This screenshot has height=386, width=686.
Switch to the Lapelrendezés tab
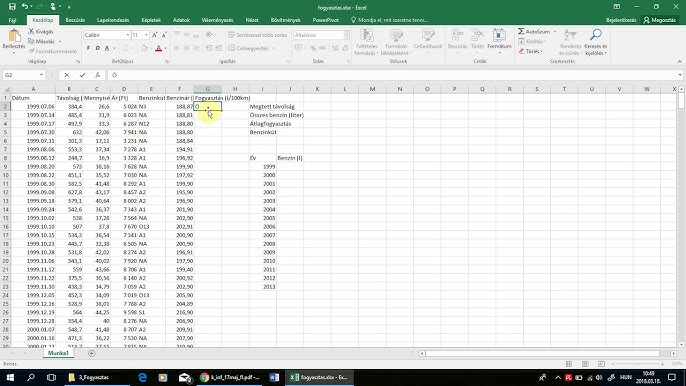(113, 20)
